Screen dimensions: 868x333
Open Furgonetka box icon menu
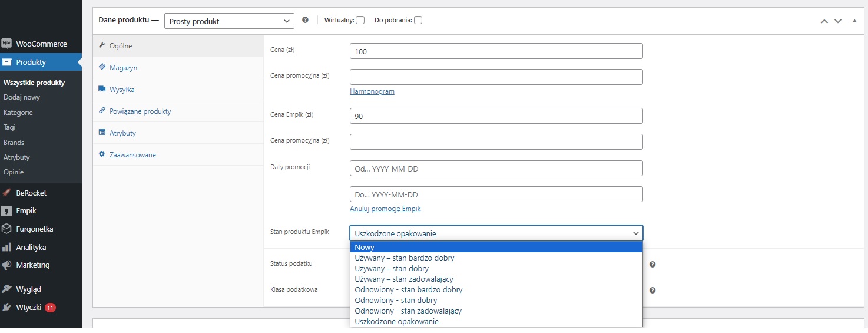pos(6,229)
